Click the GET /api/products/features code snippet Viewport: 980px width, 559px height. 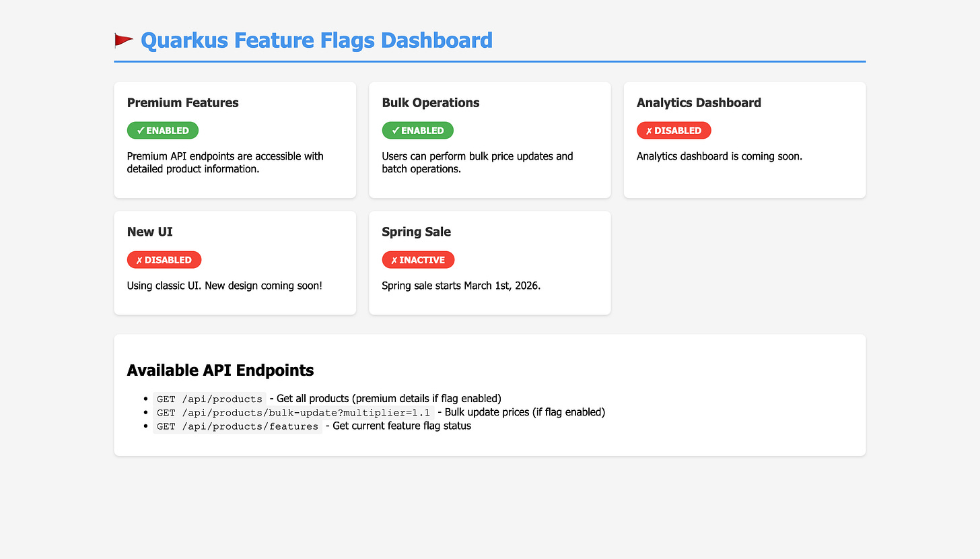pyautogui.click(x=238, y=427)
